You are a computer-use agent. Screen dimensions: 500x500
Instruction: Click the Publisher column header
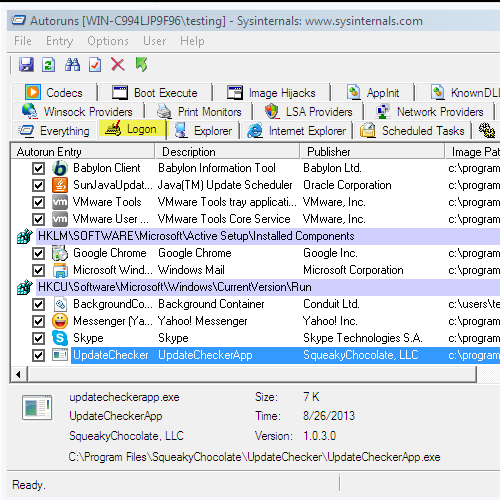click(x=372, y=152)
